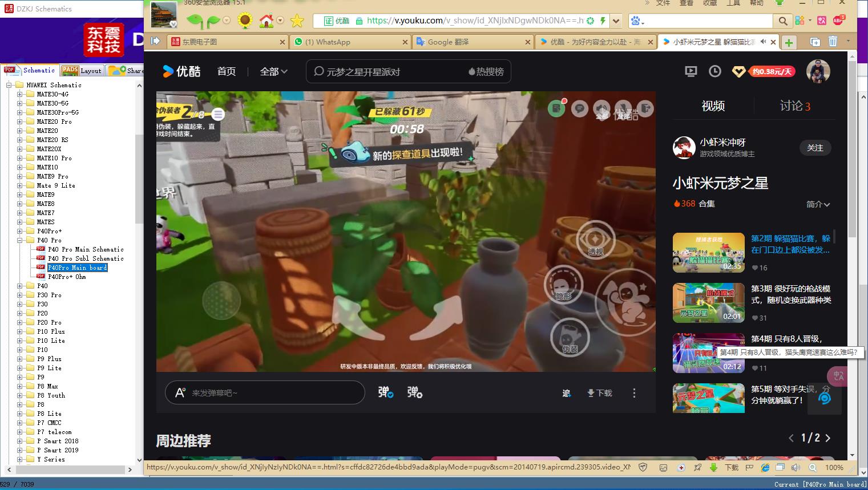Click the Youku logo in the header
The height and width of the screenshot is (490, 868).
pos(181,71)
